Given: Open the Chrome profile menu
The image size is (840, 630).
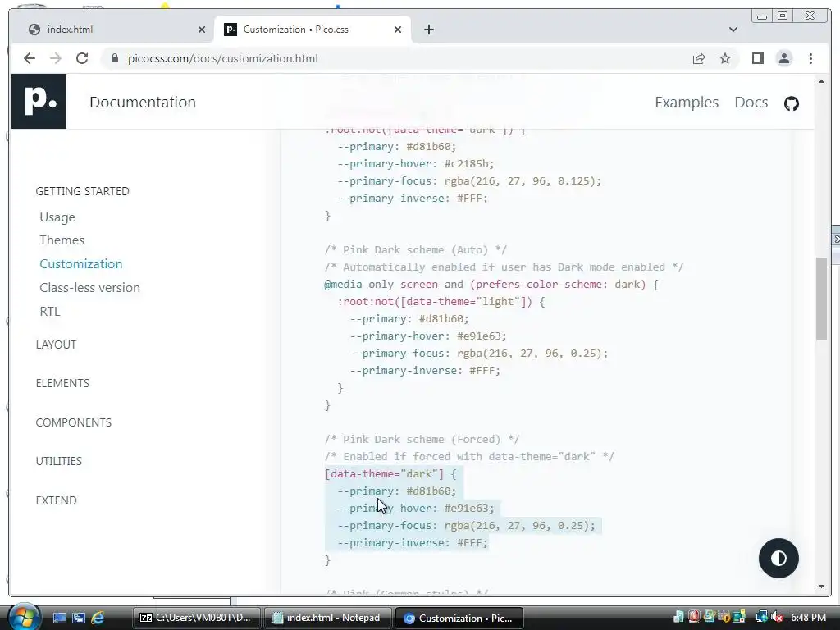Looking at the screenshot, I should click(783, 58).
